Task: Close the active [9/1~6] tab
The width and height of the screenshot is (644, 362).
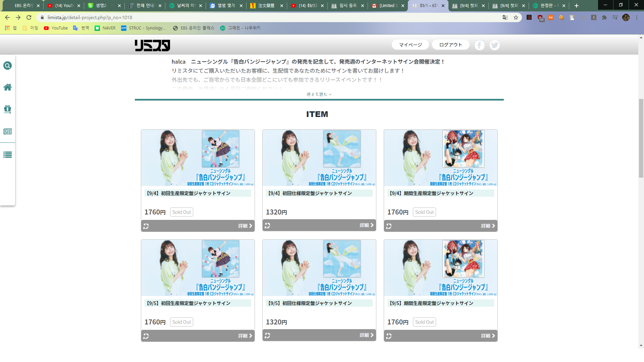Action: (443, 6)
